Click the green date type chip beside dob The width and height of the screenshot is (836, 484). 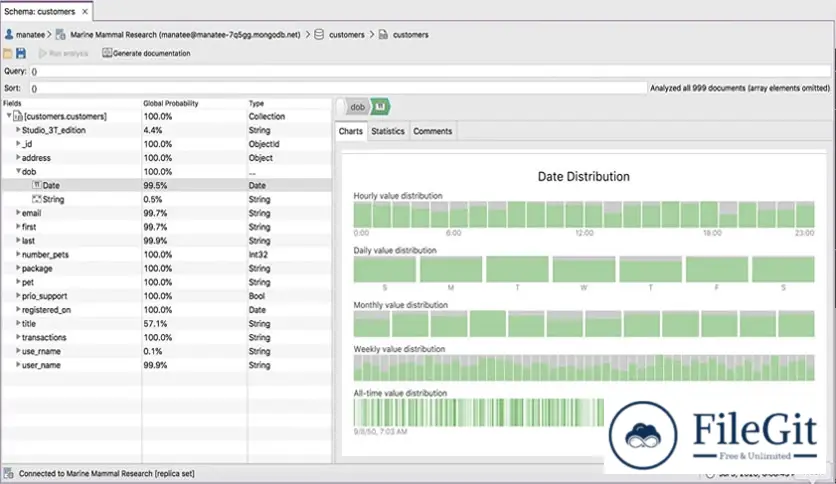pyautogui.click(x=380, y=107)
